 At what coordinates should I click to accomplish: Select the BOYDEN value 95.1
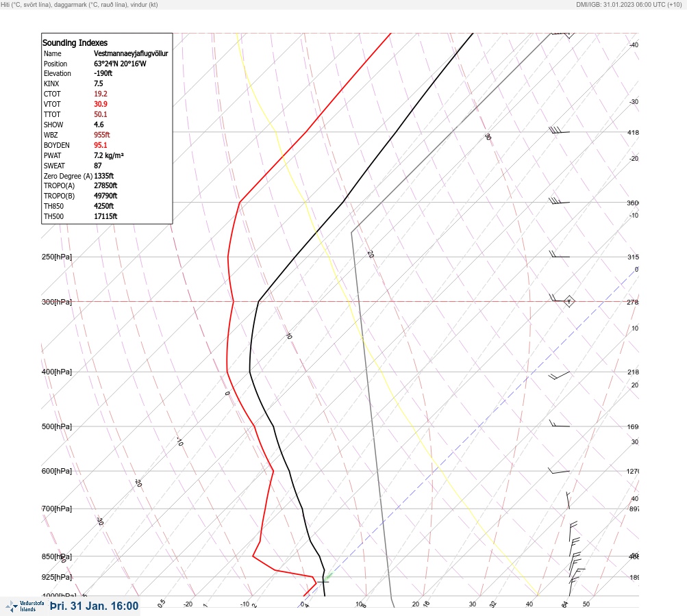coord(100,145)
